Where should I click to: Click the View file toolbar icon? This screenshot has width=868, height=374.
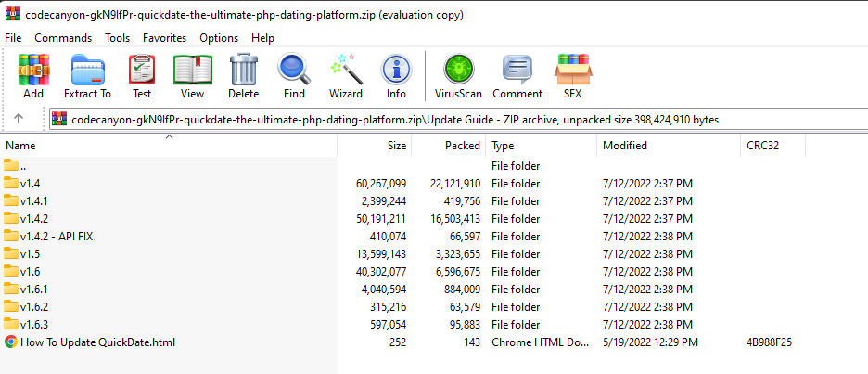[193, 70]
